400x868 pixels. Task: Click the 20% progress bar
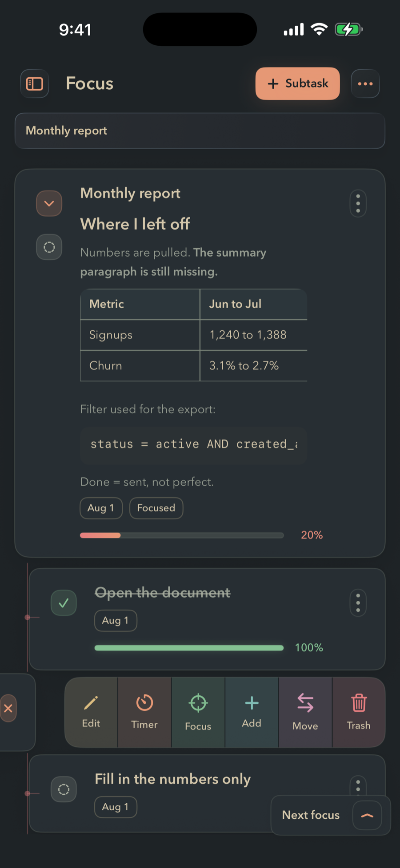click(x=182, y=535)
